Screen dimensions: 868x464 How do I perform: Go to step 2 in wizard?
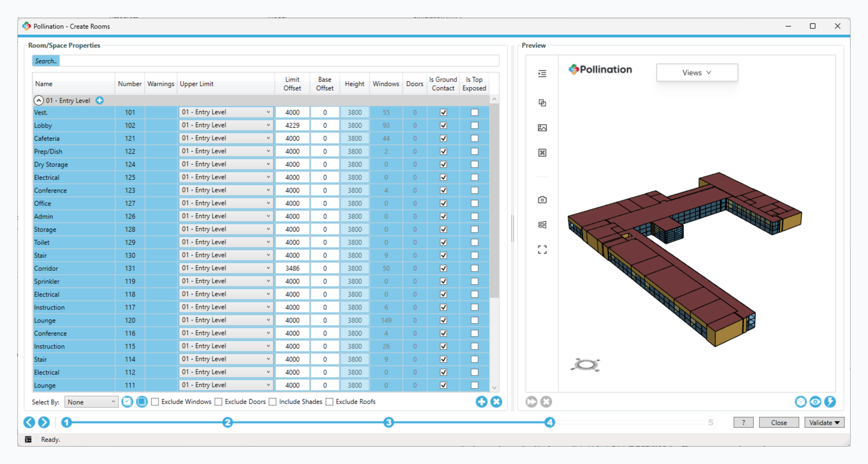tap(228, 422)
